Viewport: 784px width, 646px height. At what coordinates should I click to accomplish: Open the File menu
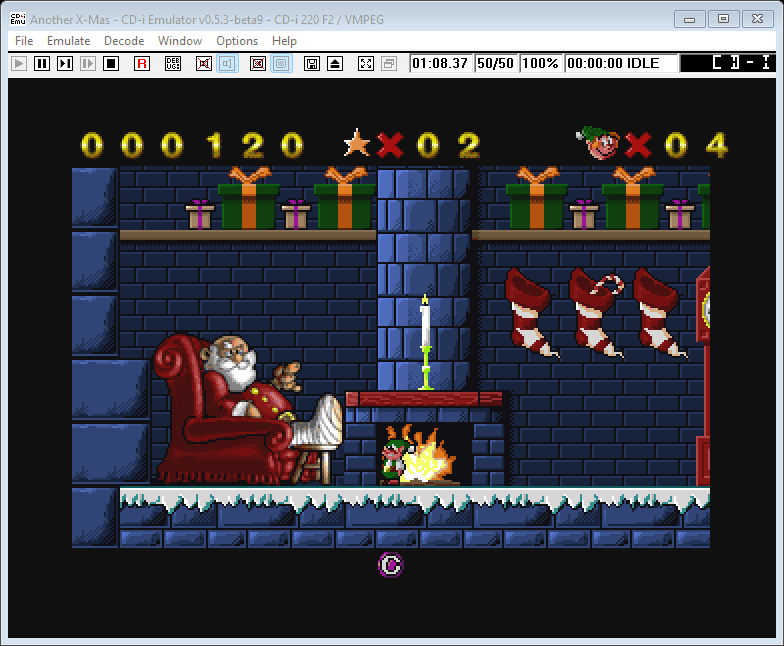pos(24,41)
